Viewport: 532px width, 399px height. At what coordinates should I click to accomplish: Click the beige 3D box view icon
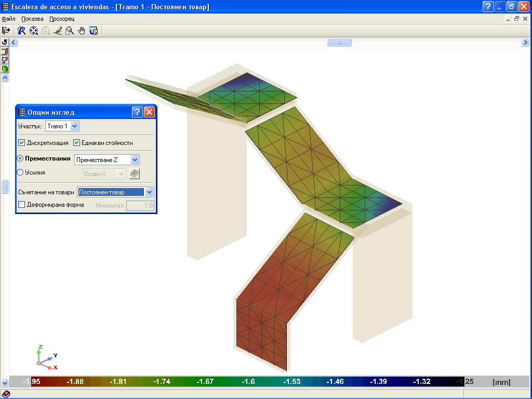[4, 51]
